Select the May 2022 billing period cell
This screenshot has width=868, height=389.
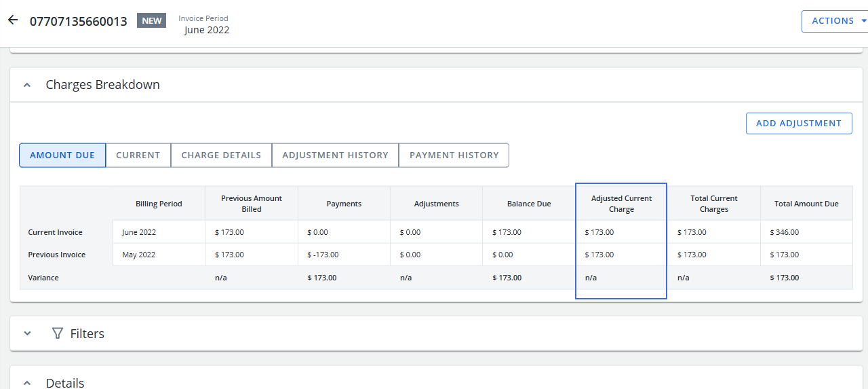(139, 255)
